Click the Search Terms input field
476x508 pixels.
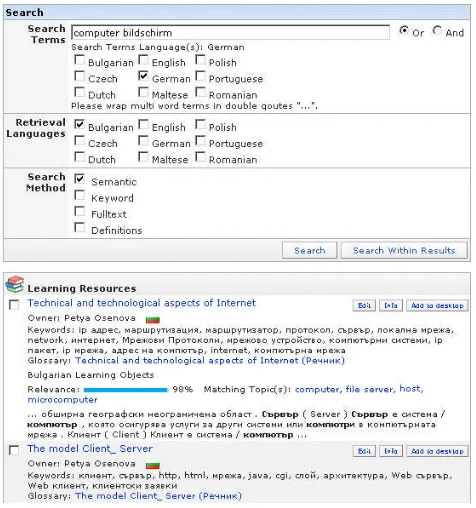click(230, 33)
